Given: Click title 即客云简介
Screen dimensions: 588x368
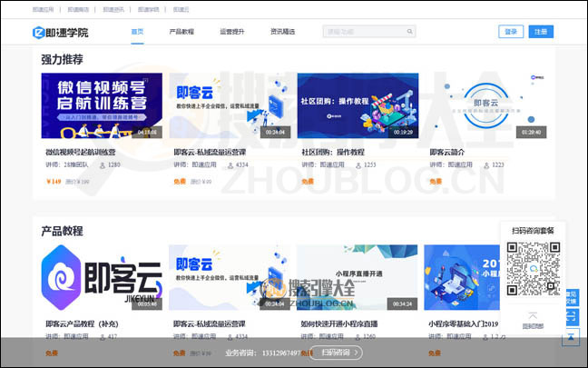Looking at the screenshot, I should 447,152.
